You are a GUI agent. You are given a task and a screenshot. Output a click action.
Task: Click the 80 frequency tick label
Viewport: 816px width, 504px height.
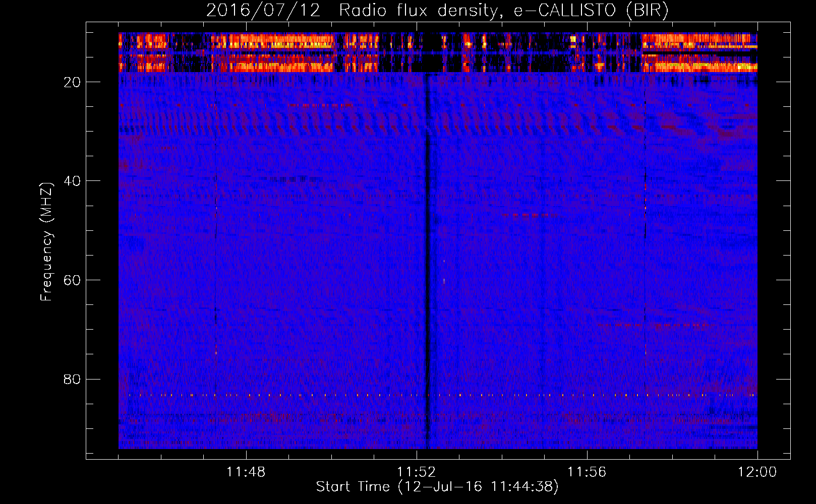[72, 379]
